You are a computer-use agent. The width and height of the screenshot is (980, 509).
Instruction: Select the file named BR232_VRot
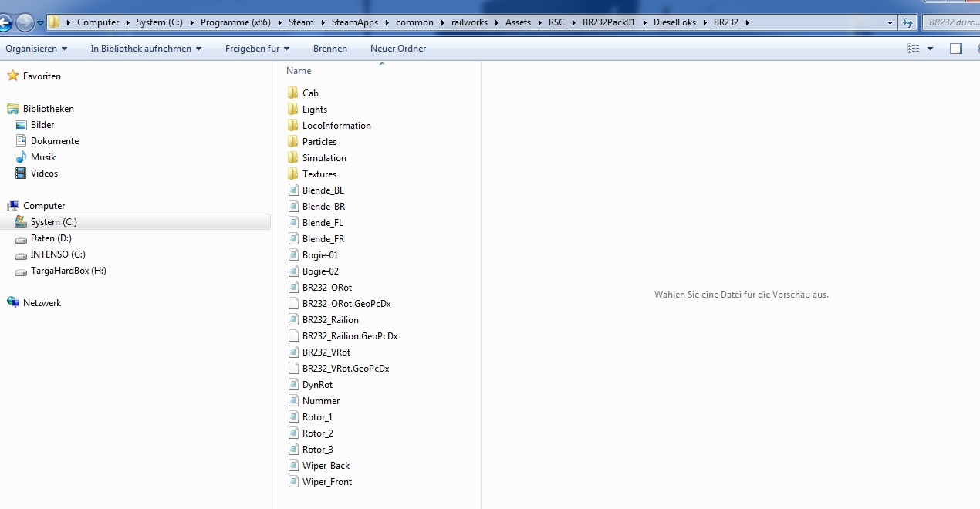coord(326,352)
